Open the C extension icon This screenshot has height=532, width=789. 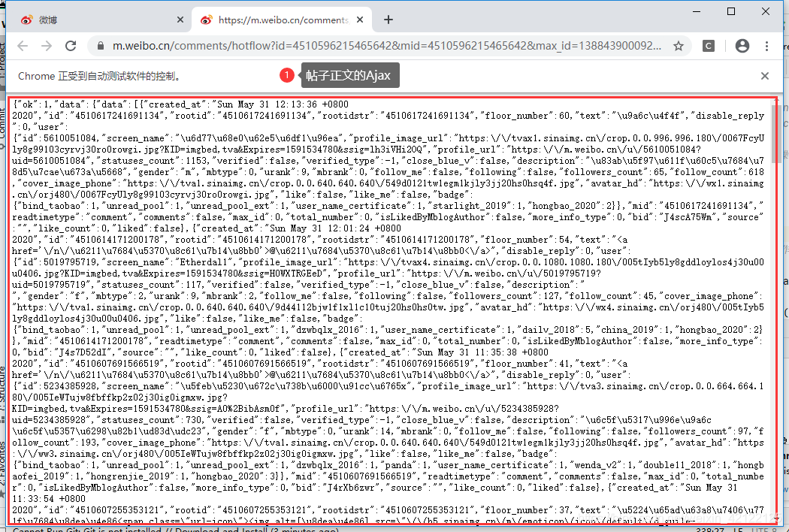[x=709, y=46]
